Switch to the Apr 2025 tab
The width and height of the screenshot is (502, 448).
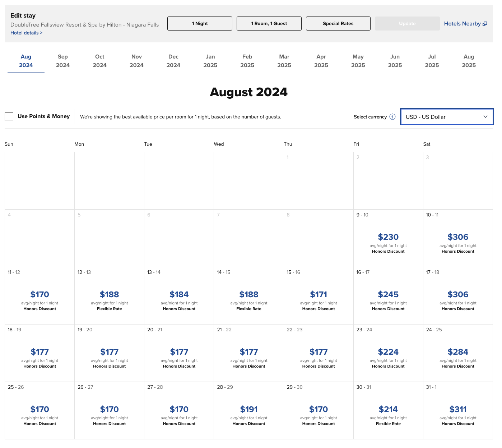coord(321,61)
